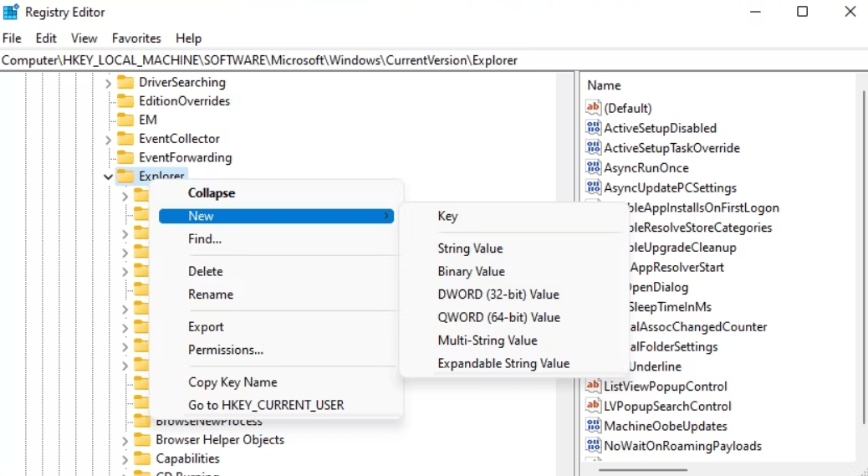
Task: Click the EM folder icon
Action: (125, 120)
